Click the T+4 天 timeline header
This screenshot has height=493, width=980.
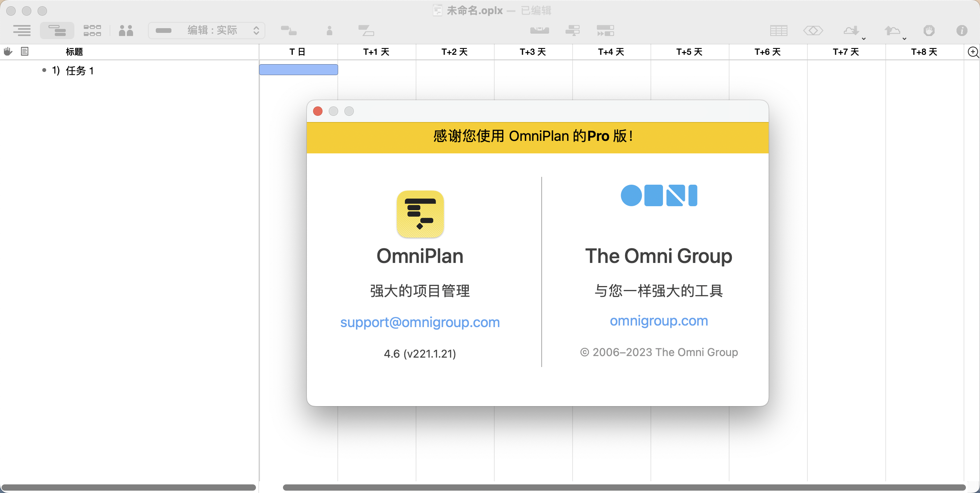tap(611, 52)
